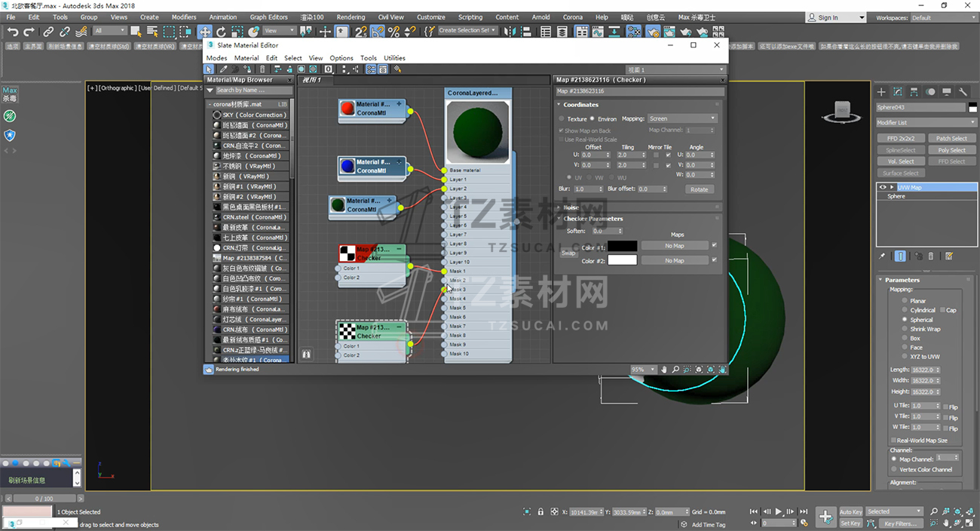Screen dimensions: 980x531
Task: Open the Hierarchy command panel tab
Action: click(914, 92)
